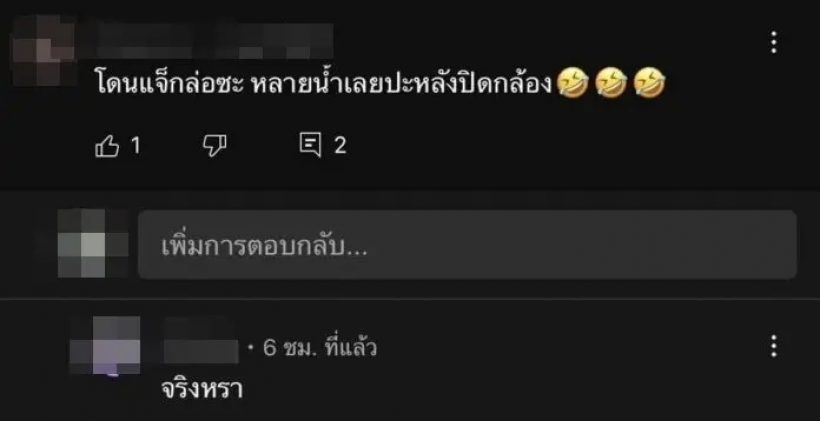Open replies via the comment bubble icon
The height and width of the screenshot is (421, 820).
(310, 145)
